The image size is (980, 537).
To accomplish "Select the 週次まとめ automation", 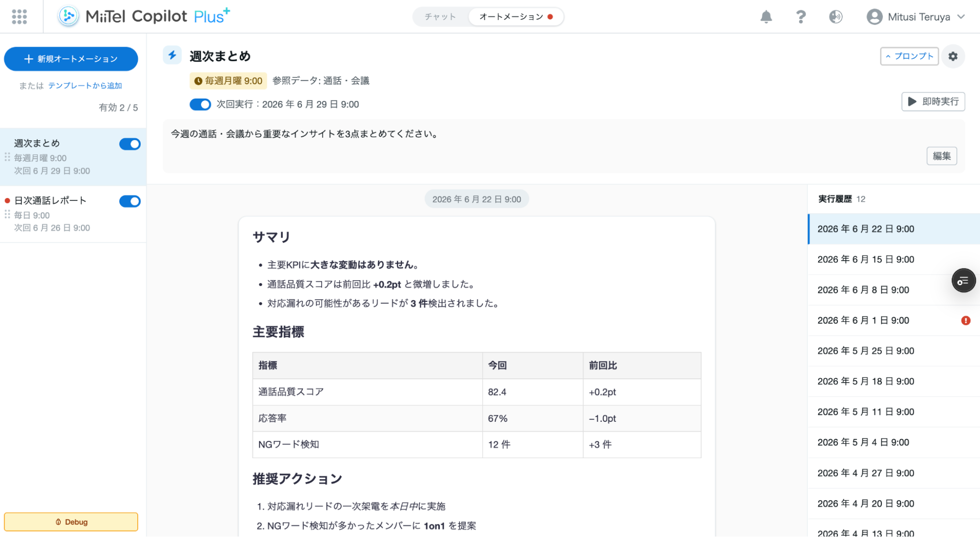I will click(x=73, y=157).
